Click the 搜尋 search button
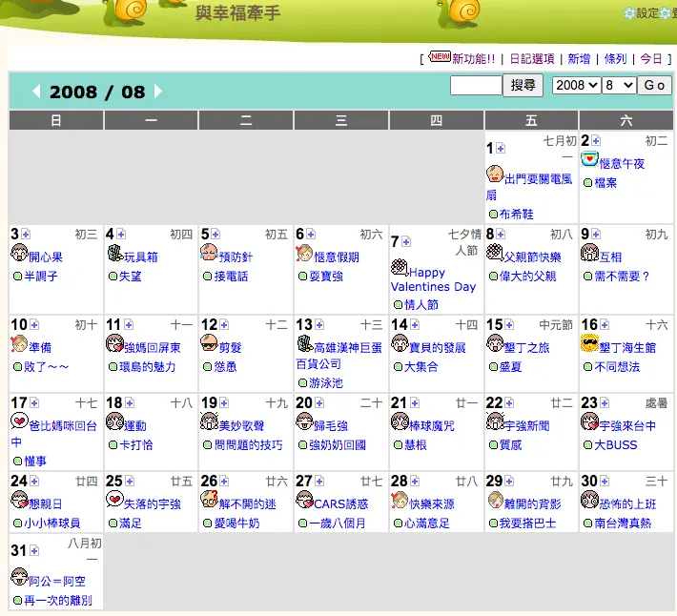The width and height of the screenshot is (677, 616). [523, 85]
